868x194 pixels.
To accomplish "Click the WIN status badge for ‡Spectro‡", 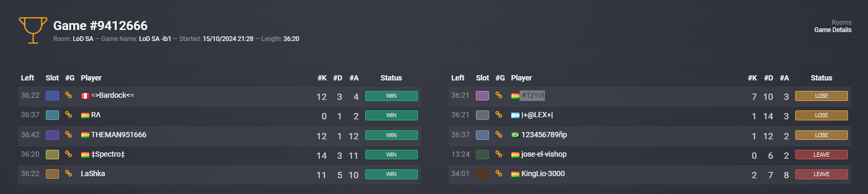I will (x=391, y=155).
